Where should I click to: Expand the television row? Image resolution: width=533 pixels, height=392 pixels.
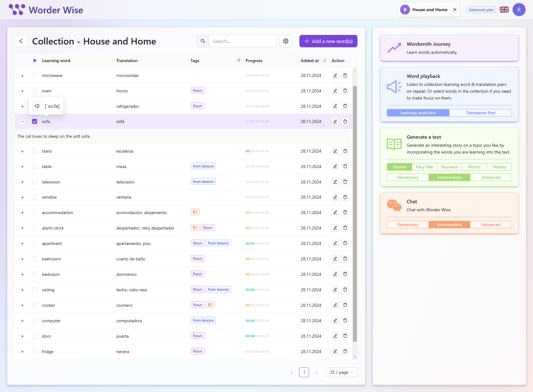[x=22, y=182]
